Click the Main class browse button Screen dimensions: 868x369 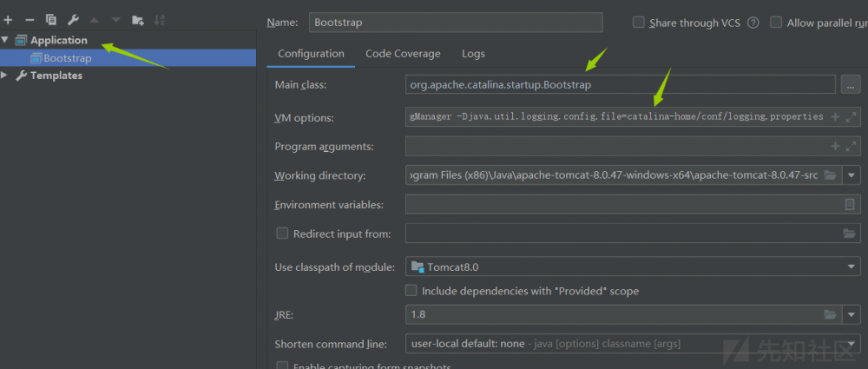coord(850,84)
